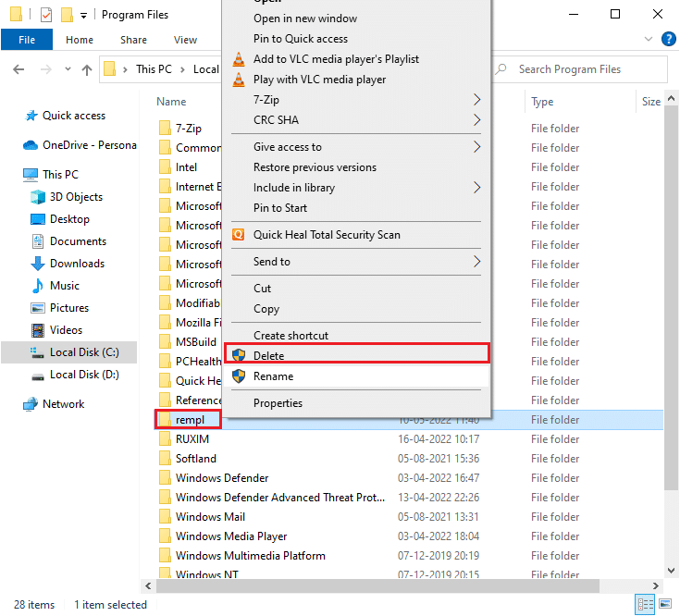Select Create shortcut
Viewport: 680px width, 616px height.
357,336
